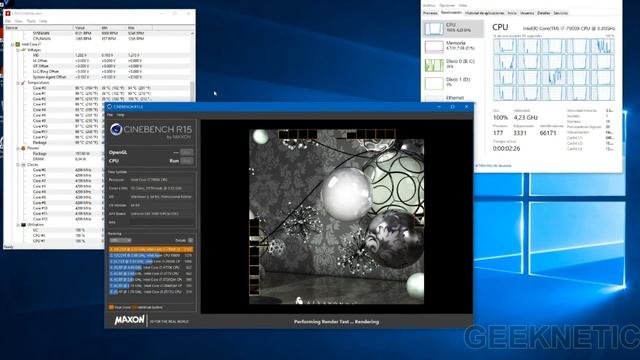The image size is (640, 360).
Task: Click the Utilization icon in HWMonitor
Action: [x=23, y=224]
